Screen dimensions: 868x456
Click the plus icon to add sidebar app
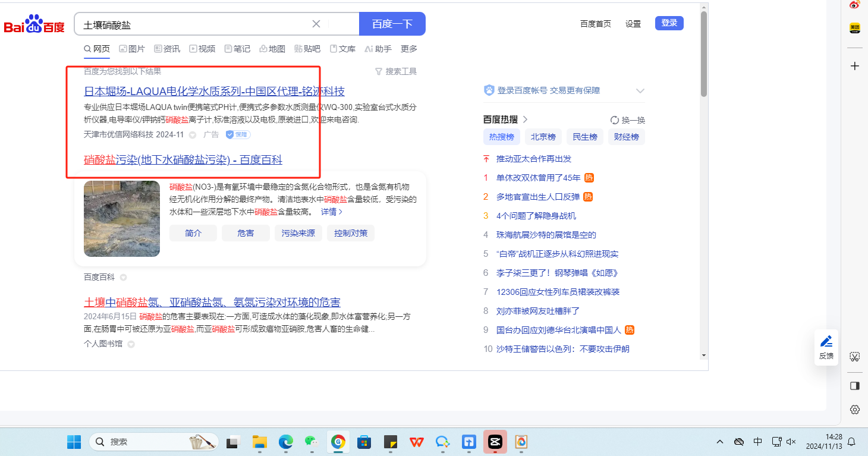(855, 66)
